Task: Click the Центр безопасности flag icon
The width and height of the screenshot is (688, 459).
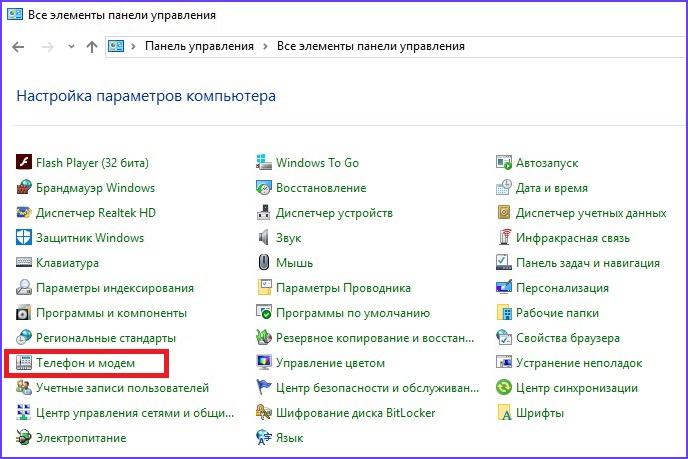Action: click(264, 387)
